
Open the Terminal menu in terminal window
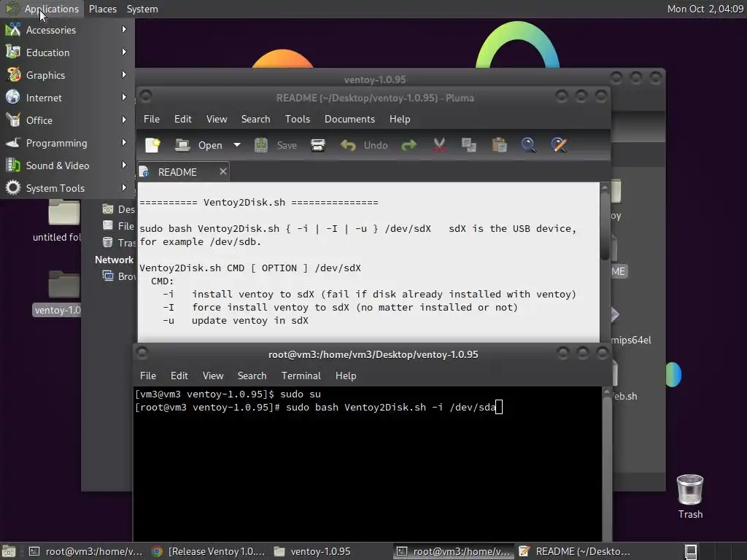click(301, 376)
